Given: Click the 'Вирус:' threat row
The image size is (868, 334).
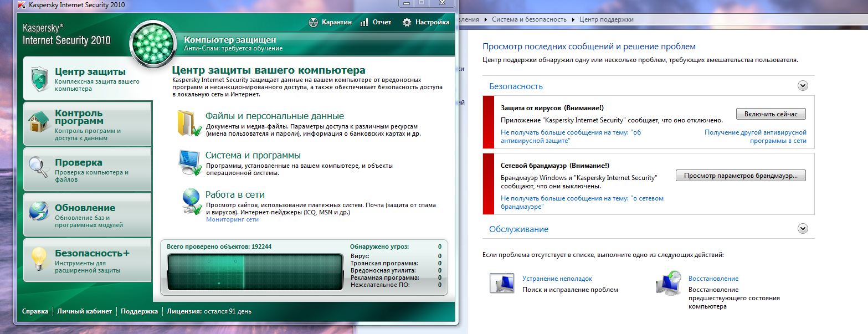Looking at the screenshot, I should (x=396, y=256).
